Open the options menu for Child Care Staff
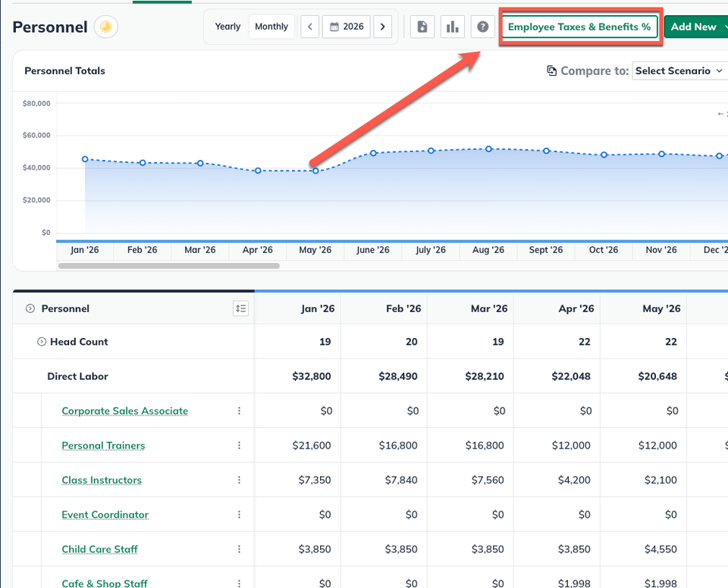The width and height of the screenshot is (728, 588). point(239,549)
